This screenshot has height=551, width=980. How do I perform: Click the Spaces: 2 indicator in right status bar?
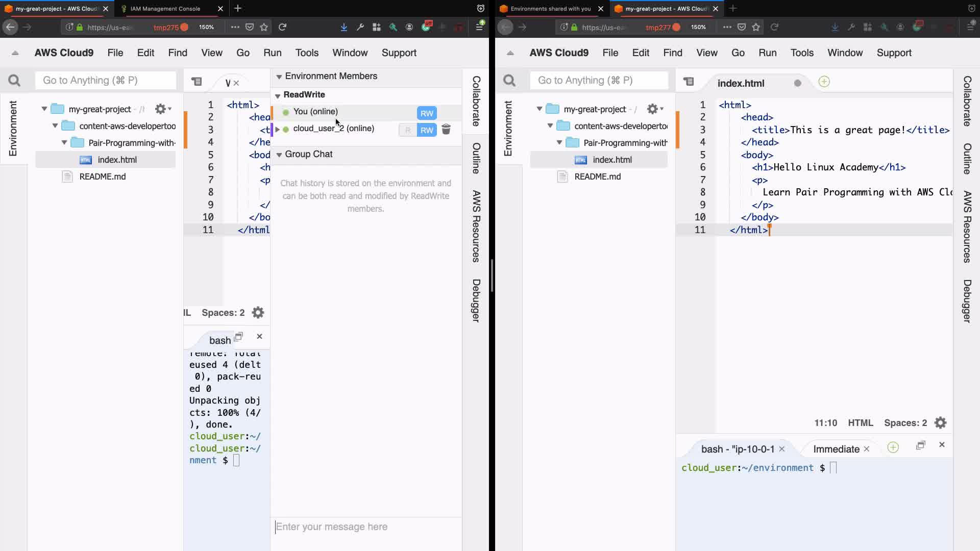(x=905, y=423)
